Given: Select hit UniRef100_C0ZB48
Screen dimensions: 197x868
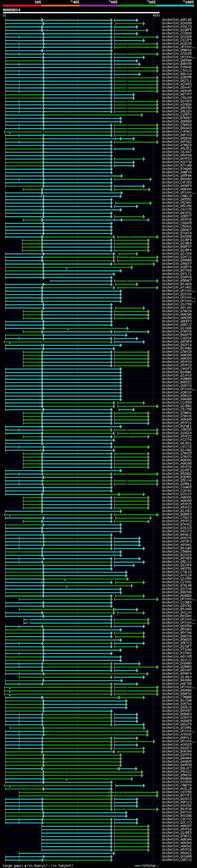Looking at the screenshot, I should [177, 33].
